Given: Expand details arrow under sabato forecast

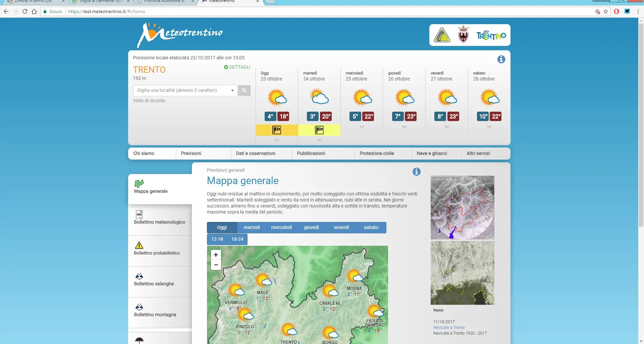Looking at the screenshot, I should [489, 127].
